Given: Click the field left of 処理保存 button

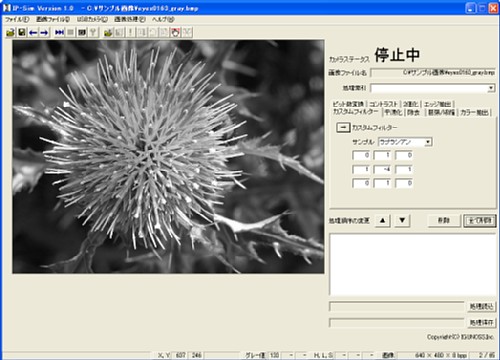Looking at the screenshot, I should click(397, 322).
